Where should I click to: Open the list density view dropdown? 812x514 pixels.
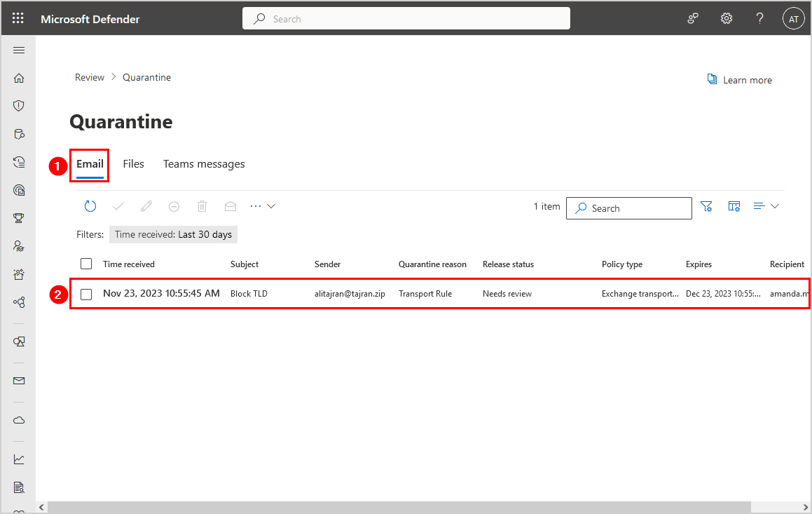point(766,206)
